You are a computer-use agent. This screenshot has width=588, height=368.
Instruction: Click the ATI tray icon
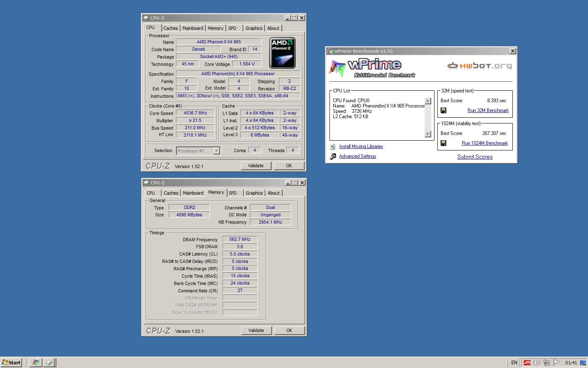click(527, 363)
